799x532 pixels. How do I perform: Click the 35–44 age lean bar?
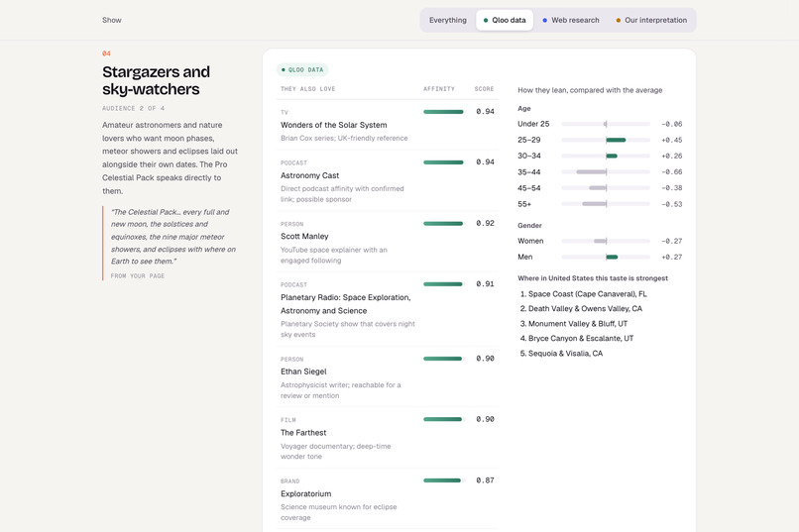tap(606, 172)
